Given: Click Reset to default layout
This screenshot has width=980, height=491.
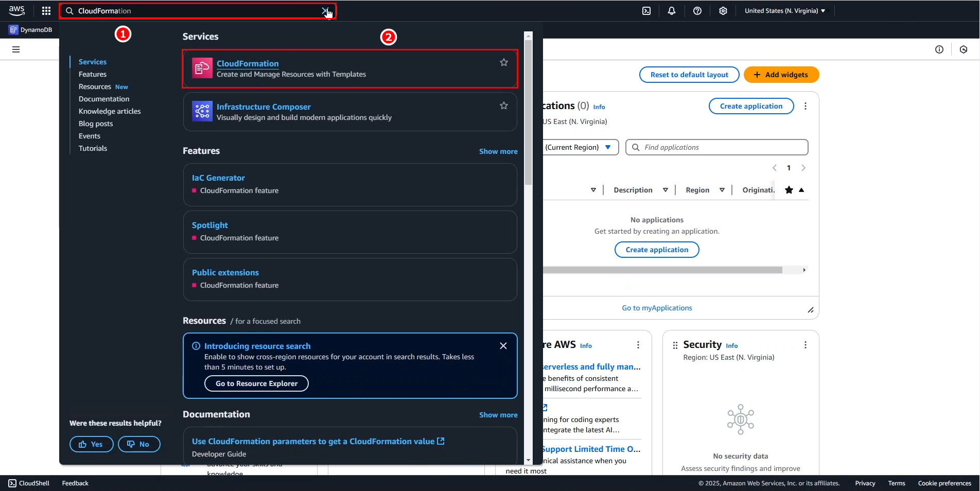Looking at the screenshot, I should coord(689,75).
